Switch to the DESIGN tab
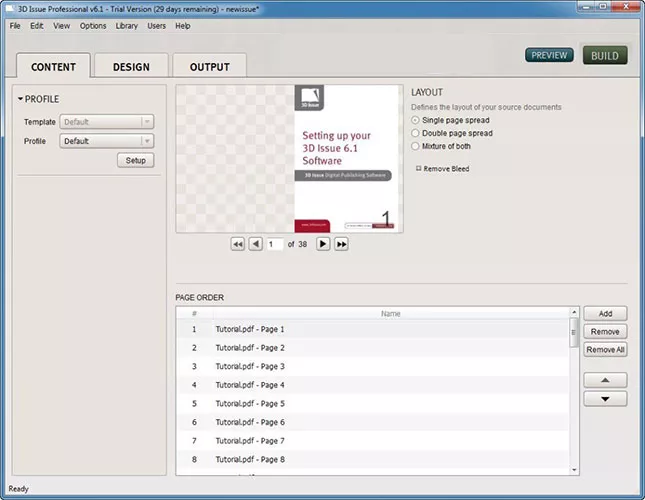This screenshot has width=645, height=500. [x=131, y=66]
